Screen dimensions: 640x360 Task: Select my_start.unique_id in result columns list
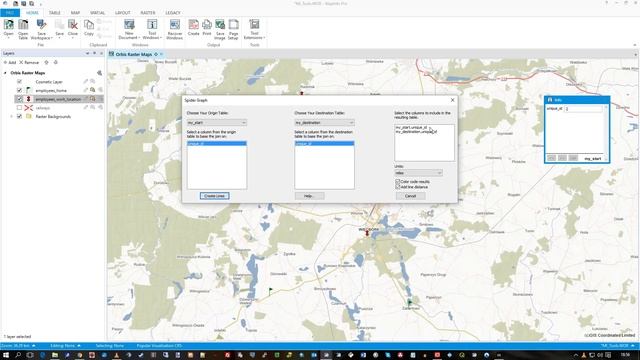click(x=411, y=127)
